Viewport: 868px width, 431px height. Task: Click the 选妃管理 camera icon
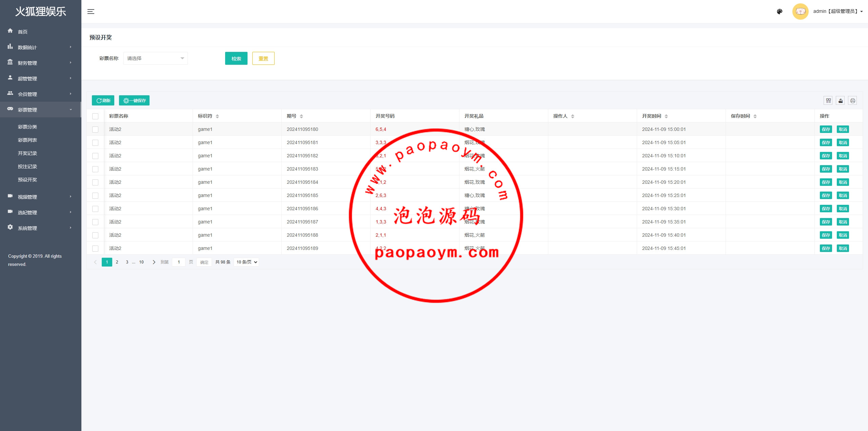10,212
